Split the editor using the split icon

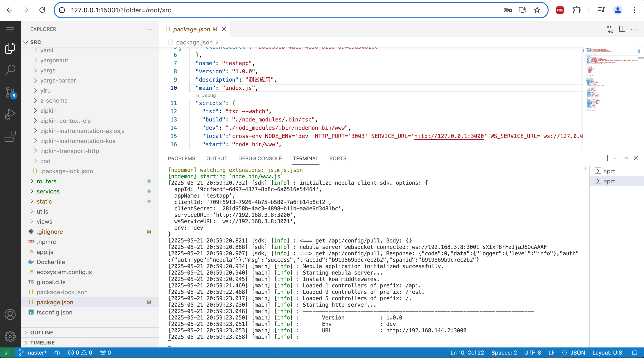coord(622,29)
